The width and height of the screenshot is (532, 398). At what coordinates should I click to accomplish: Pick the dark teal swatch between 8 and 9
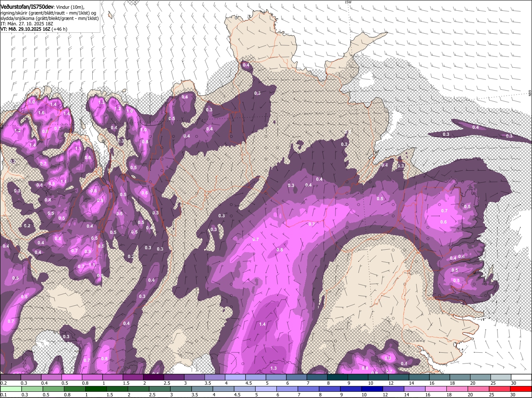click(338, 377)
